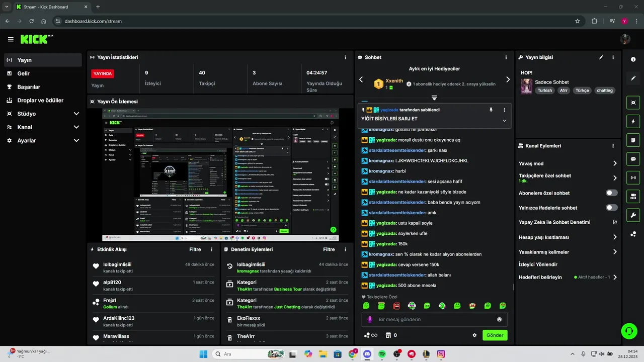Click username kromagnax next to LJKHWGHC message

coord(381,161)
